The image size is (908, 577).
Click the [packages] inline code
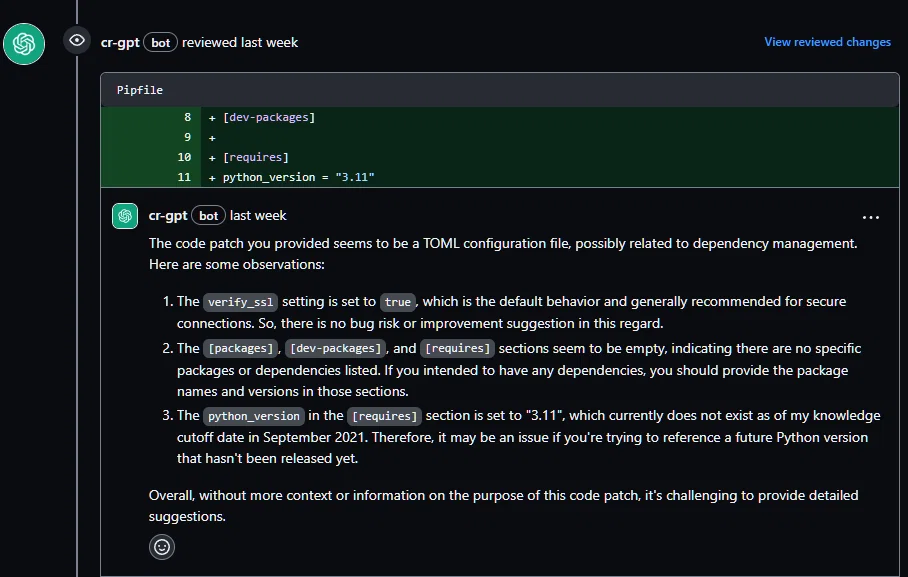240,348
